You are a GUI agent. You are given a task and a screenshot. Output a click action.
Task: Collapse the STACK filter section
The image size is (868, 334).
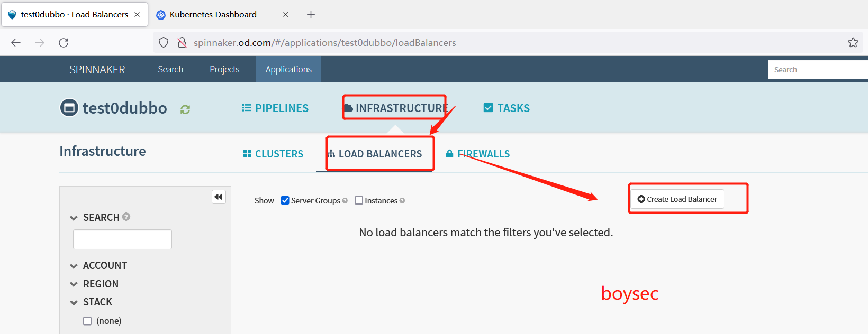coord(74,302)
